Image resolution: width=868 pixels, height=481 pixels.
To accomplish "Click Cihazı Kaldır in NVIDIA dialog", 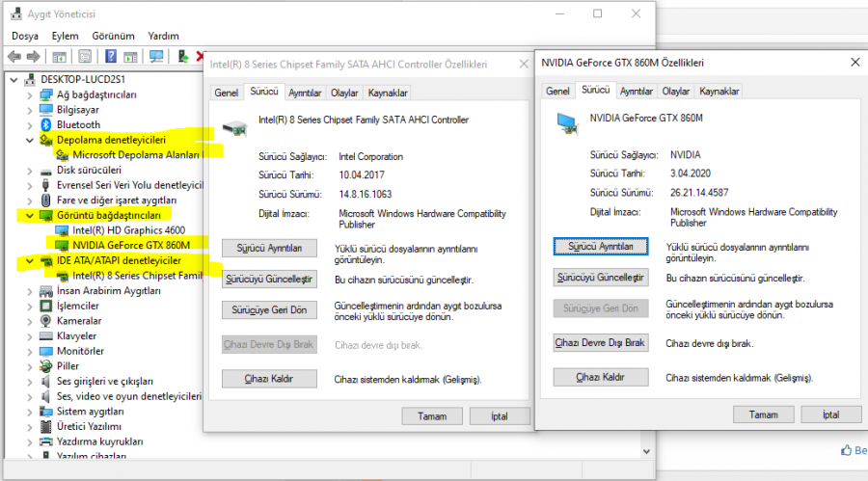I will [601, 377].
